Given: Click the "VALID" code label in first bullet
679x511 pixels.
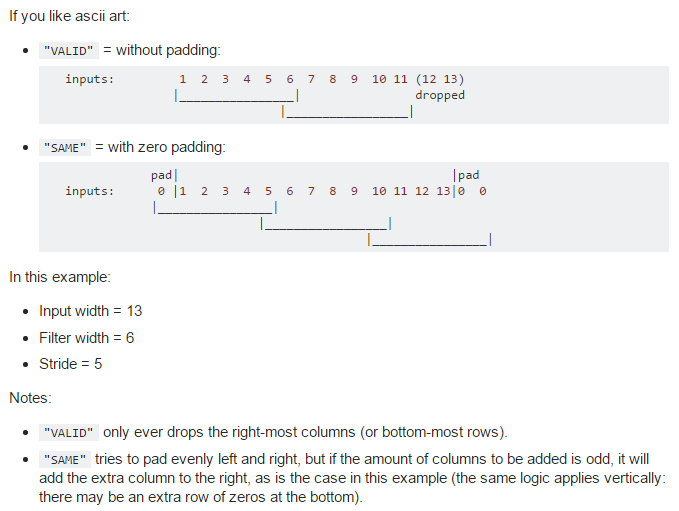Looking at the screenshot, I should 68,51.
